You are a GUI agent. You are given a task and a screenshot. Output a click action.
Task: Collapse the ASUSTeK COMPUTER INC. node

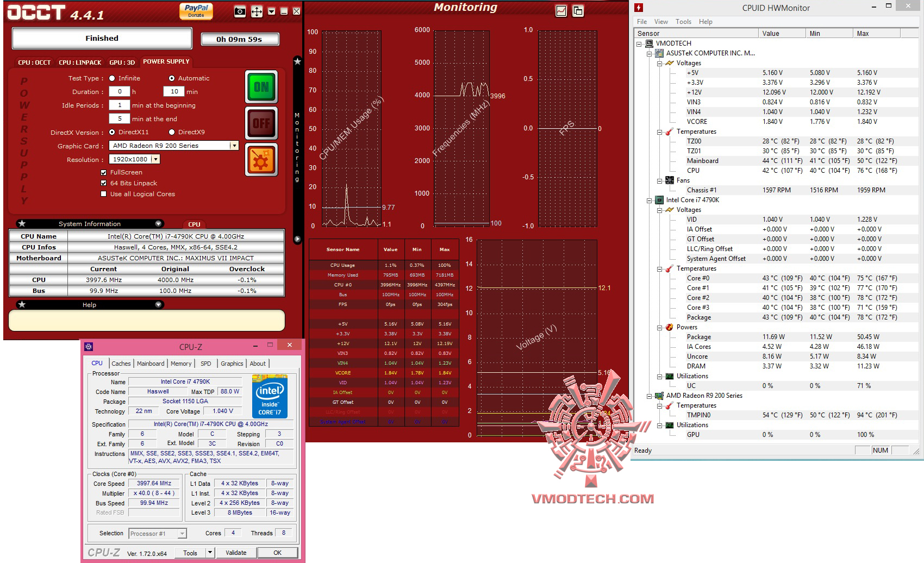649,53
